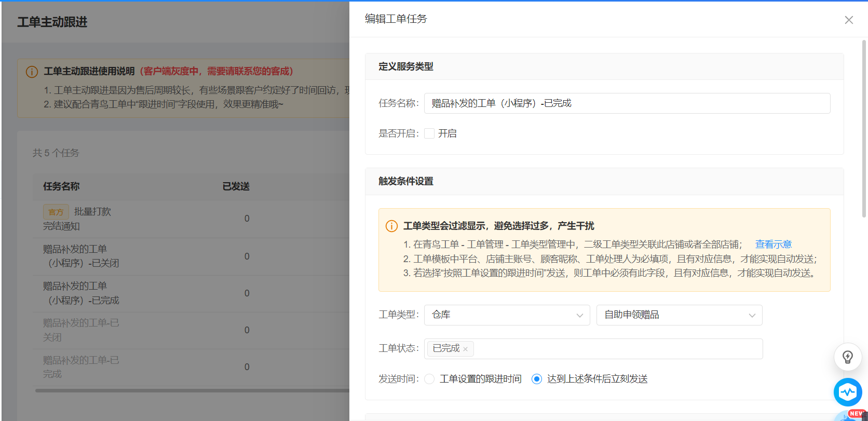The width and height of the screenshot is (868, 421).
Task: Open the 自助申领赠品 subtype dropdown
Action: (679, 315)
